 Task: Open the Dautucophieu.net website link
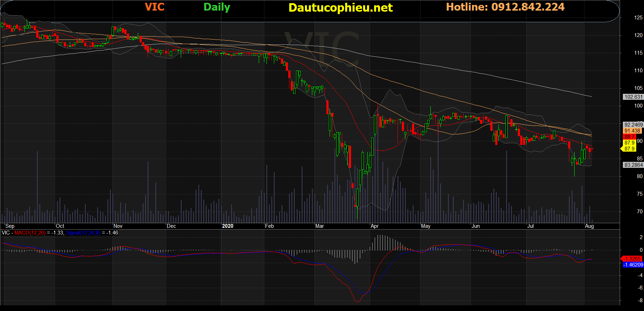point(340,8)
